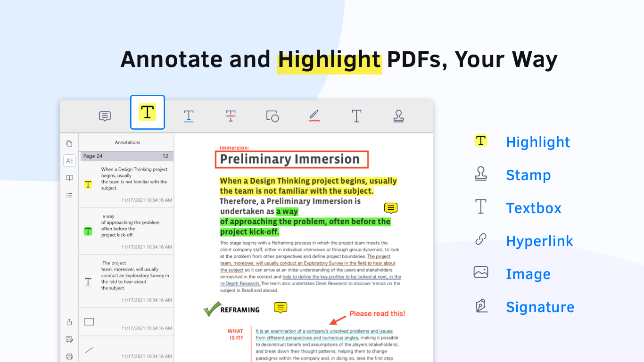Click the Signature pen icon in feature list
The image size is (644, 362).
point(480,306)
